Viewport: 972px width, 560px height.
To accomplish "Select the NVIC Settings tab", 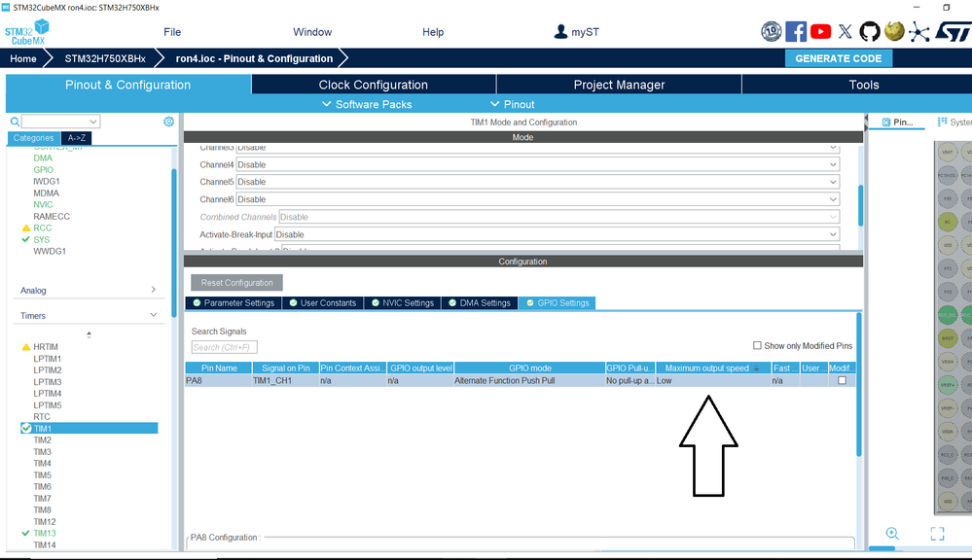I will (403, 303).
